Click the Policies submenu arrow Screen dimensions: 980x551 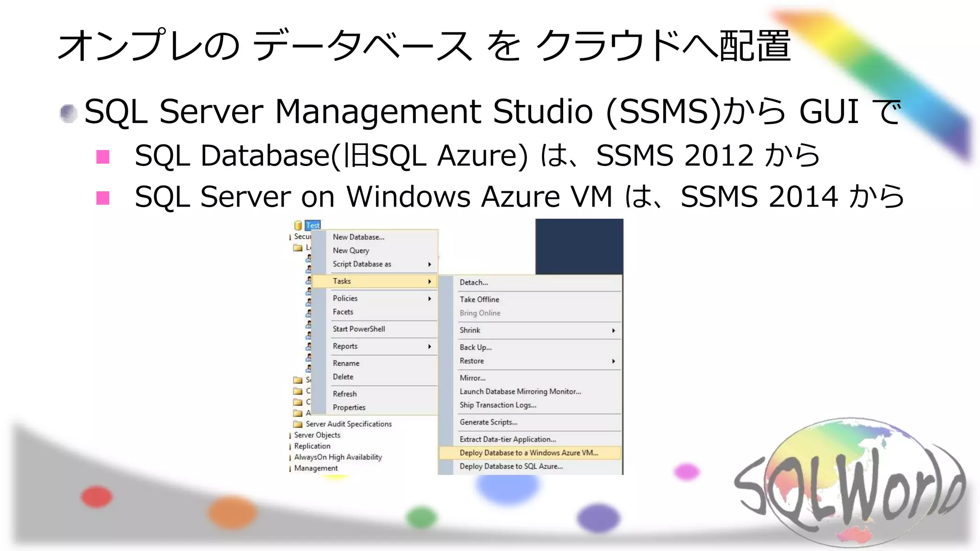coord(430,298)
